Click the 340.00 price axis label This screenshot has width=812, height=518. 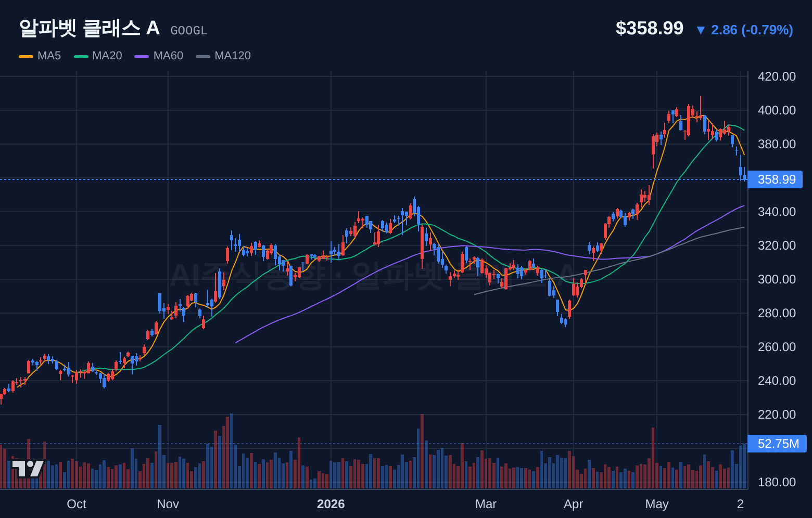point(777,212)
